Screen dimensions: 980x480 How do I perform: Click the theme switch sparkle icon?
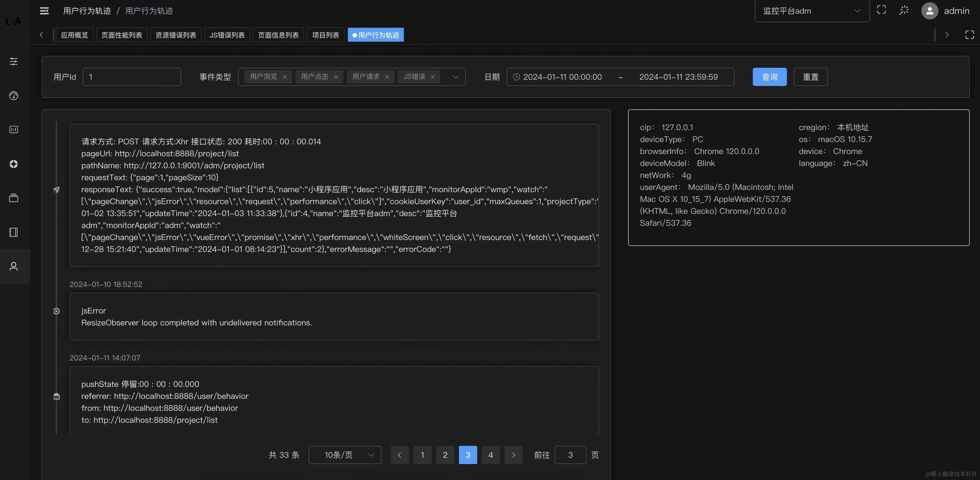(904, 10)
